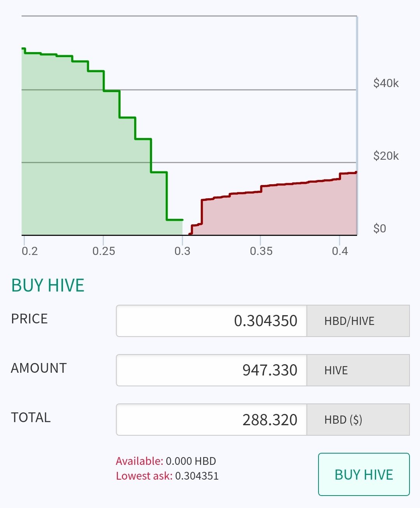Click the 0.000 HBD available balance value
420x508 pixels.
pos(191,461)
